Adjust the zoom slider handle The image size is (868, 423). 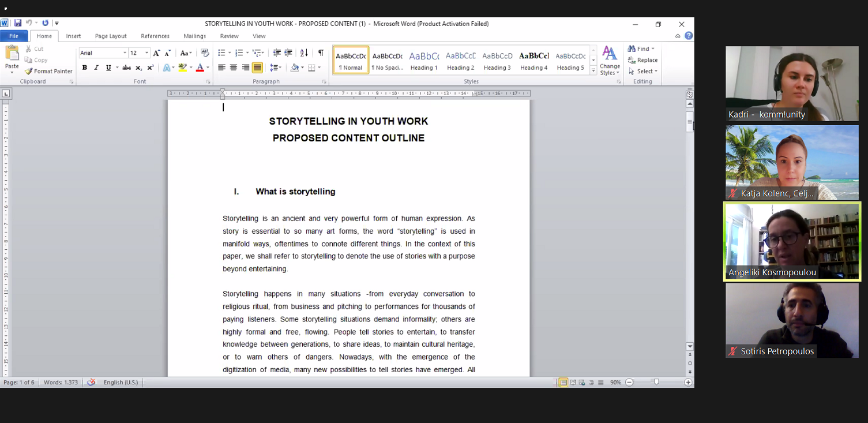coord(656,382)
